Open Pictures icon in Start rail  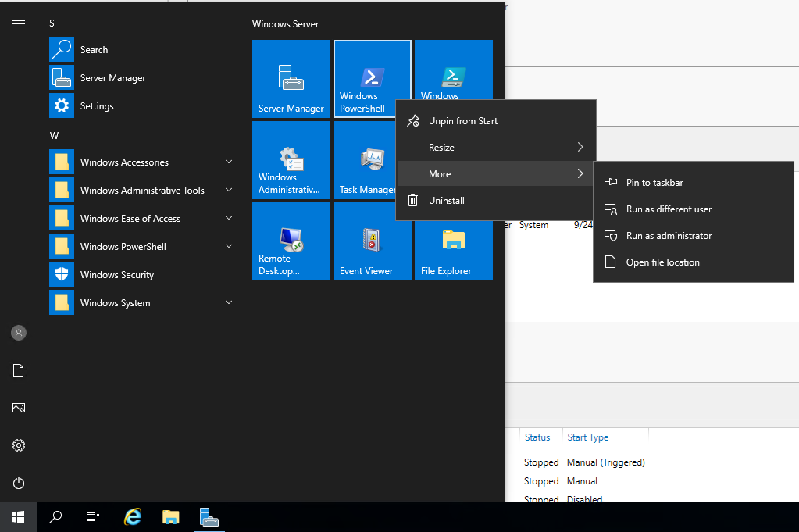[x=19, y=408]
